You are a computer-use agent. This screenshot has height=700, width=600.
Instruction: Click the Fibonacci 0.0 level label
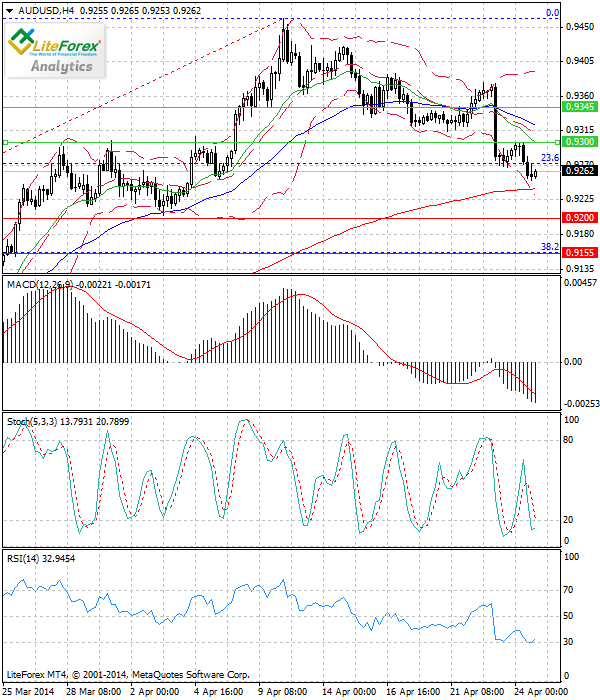[551, 14]
